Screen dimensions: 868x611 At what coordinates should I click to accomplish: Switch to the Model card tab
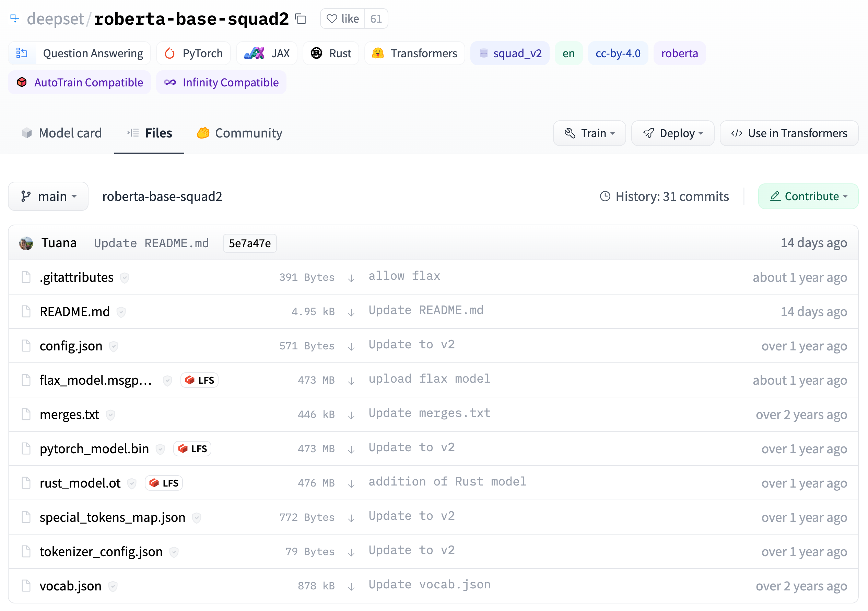pos(62,133)
